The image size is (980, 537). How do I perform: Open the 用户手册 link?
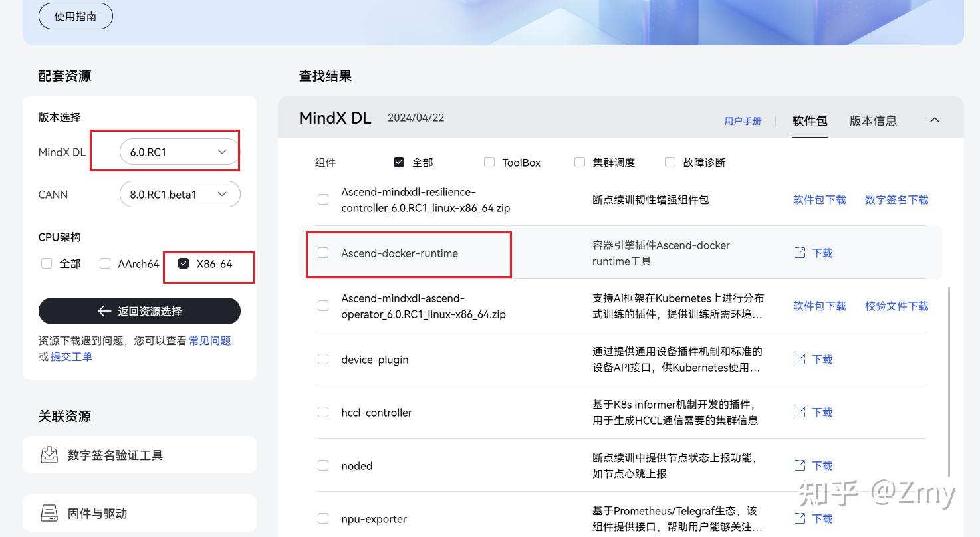(743, 121)
